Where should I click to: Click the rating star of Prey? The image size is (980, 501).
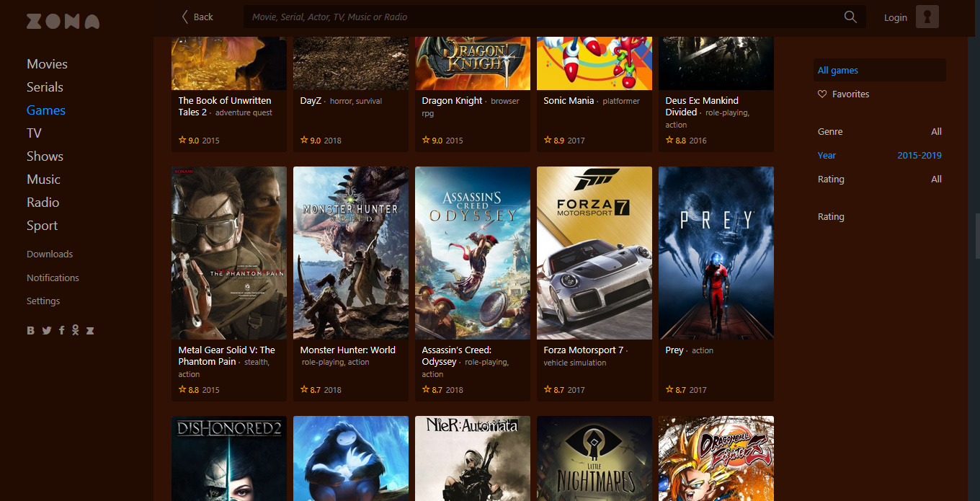669,389
